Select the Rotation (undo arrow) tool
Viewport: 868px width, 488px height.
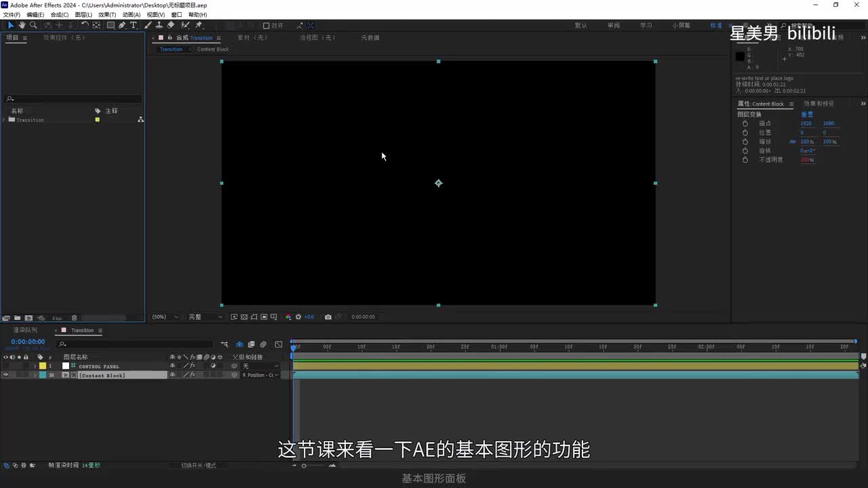tap(85, 25)
